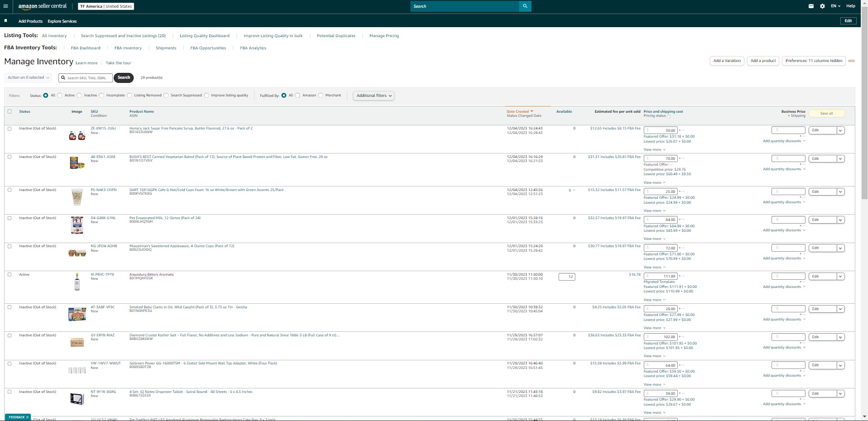Image resolution: width=868 pixels, height=421 pixels.
Task: Click the price field showing 111.89
Action: click(661, 276)
